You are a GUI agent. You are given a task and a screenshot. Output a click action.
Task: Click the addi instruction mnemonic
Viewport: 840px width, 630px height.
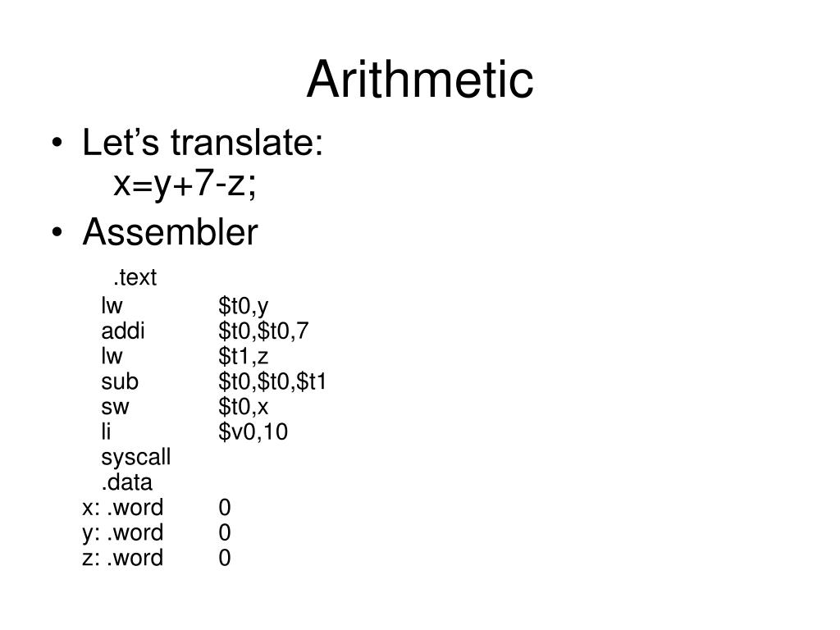tap(123, 331)
